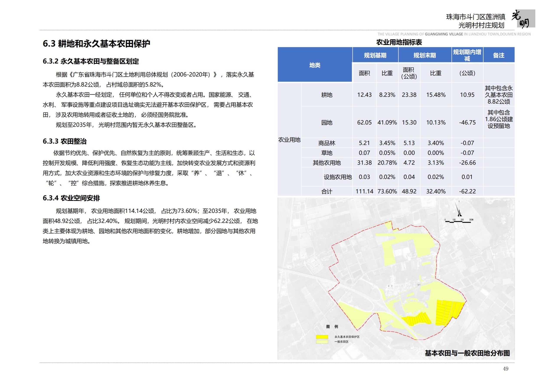Click the 0.03 value in 设施农用地 row
This screenshot has height=392, width=555.
pyautogui.click(x=364, y=177)
